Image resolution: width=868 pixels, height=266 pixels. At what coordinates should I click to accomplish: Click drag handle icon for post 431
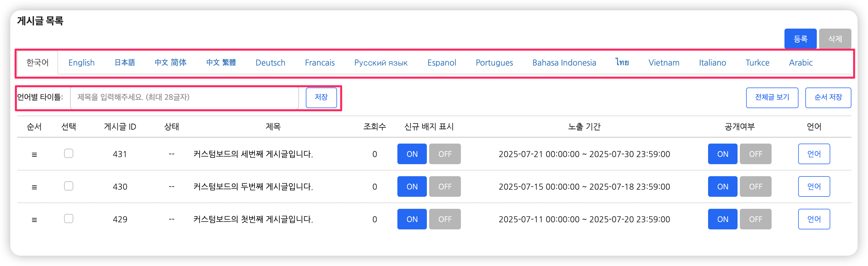[34, 154]
